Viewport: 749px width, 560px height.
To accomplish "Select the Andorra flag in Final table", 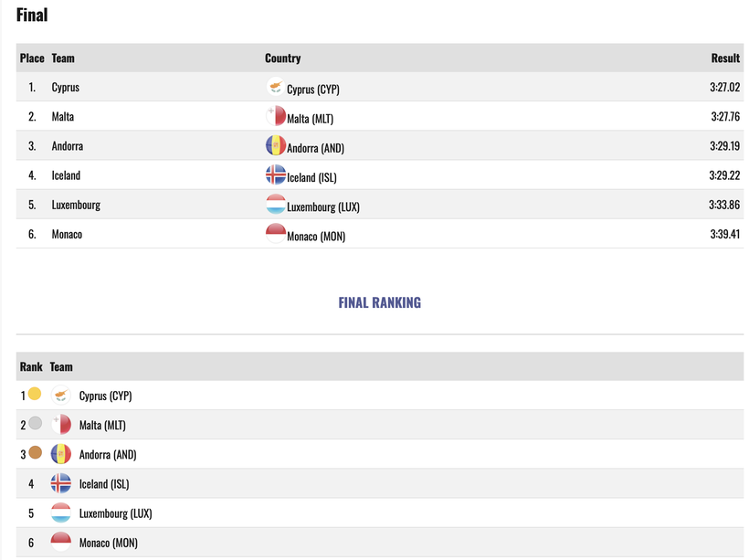I will point(276,146).
